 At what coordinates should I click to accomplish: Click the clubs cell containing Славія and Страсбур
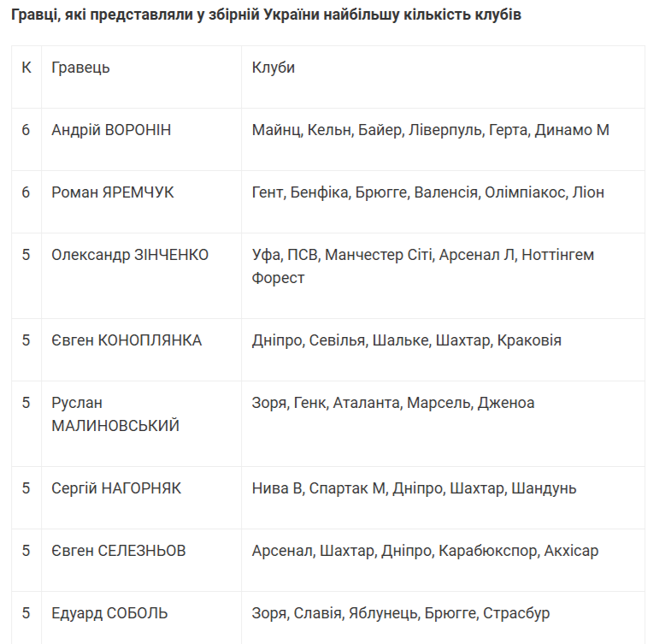click(401, 613)
